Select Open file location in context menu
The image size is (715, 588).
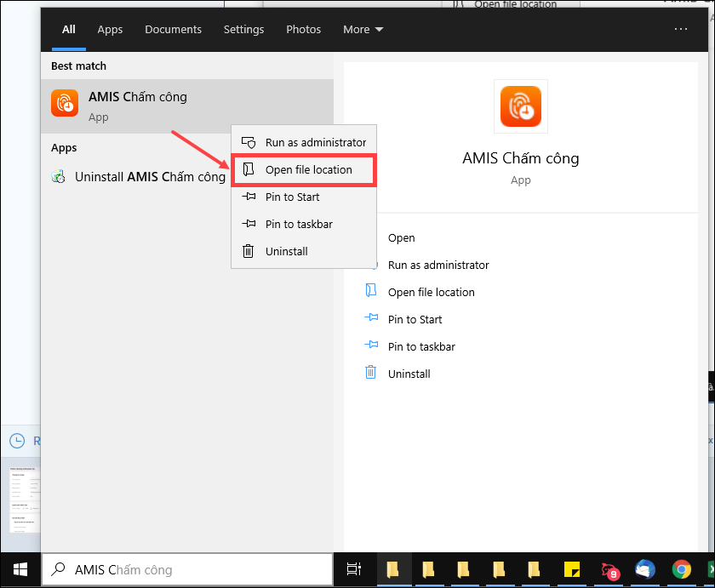coord(308,169)
